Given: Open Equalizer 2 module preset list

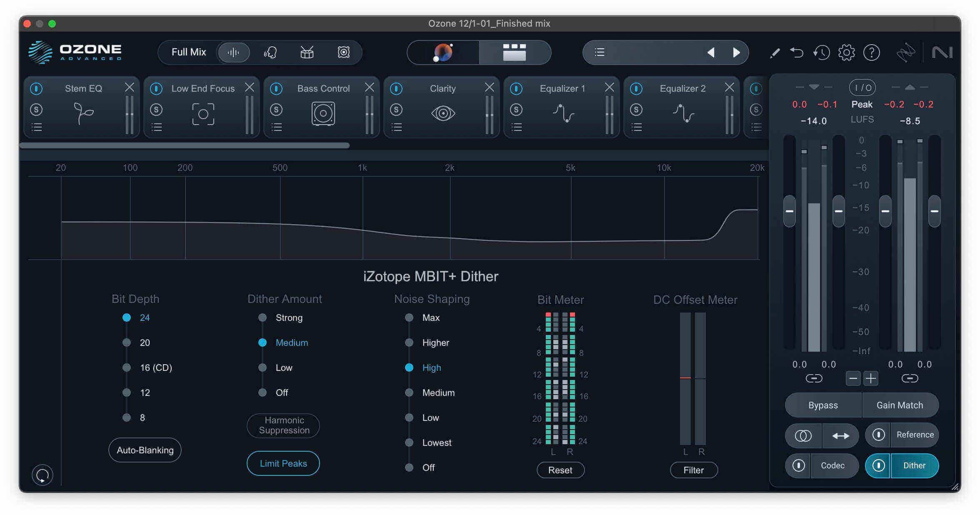Looking at the screenshot, I should point(637,127).
